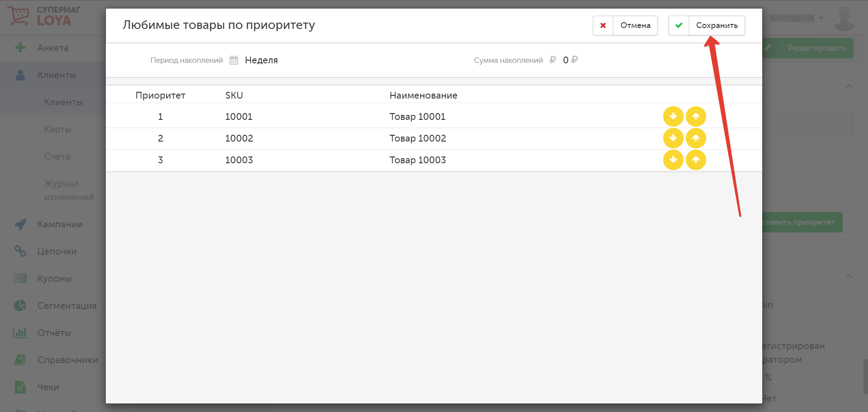Click the Сумма накоплений label

pos(508,60)
